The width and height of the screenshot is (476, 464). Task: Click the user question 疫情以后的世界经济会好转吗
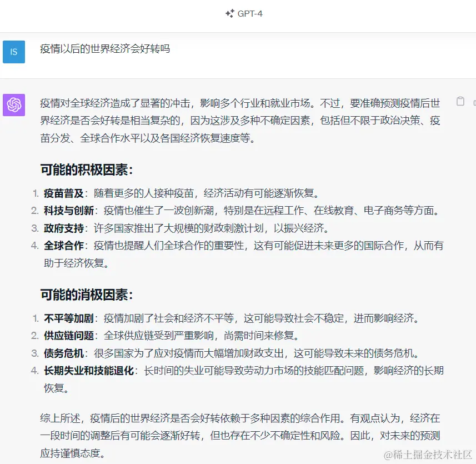click(x=105, y=48)
